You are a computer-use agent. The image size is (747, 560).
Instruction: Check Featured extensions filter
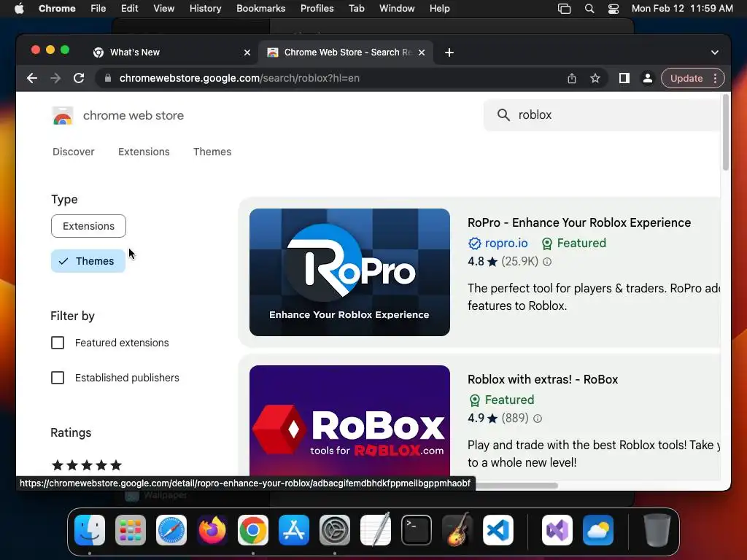click(58, 343)
